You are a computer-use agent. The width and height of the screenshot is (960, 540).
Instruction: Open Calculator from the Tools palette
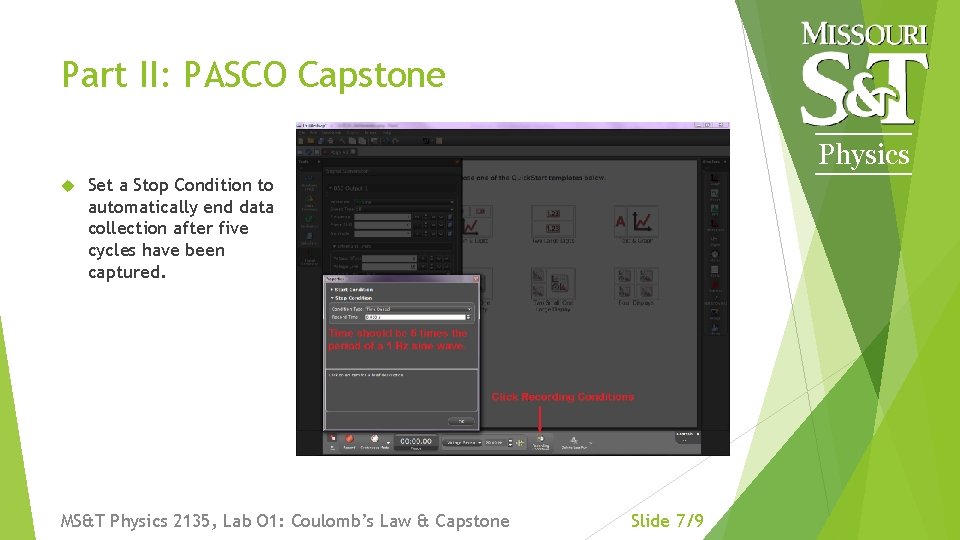point(309,239)
